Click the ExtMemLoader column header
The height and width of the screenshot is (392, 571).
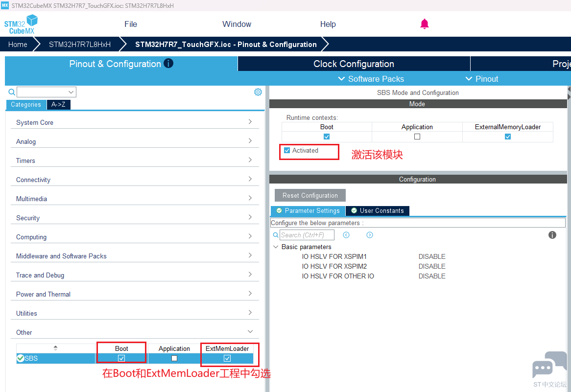pyautogui.click(x=227, y=348)
